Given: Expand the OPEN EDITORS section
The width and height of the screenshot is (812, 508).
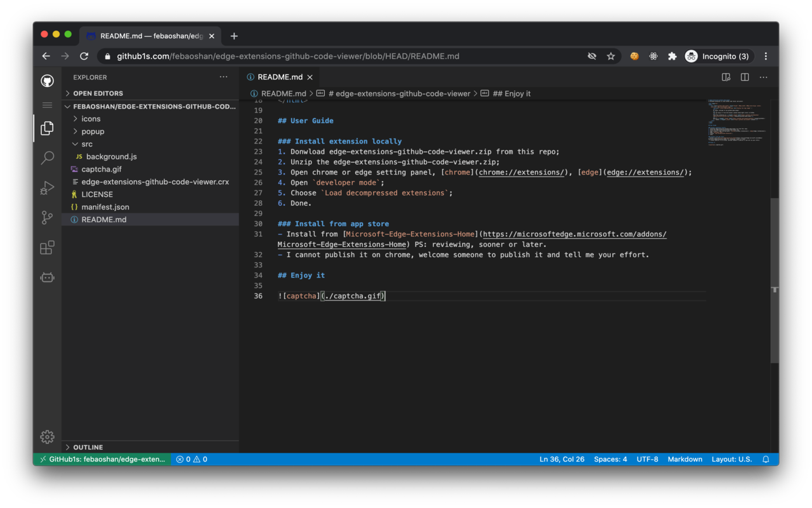Looking at the screenshot, I should point(150,93).
